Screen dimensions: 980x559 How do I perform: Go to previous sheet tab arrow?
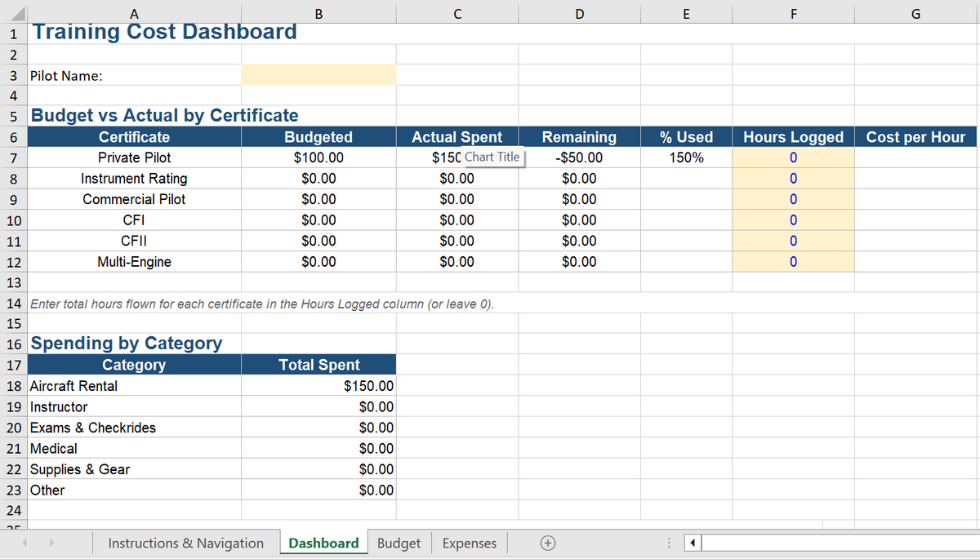pos(24,543)
